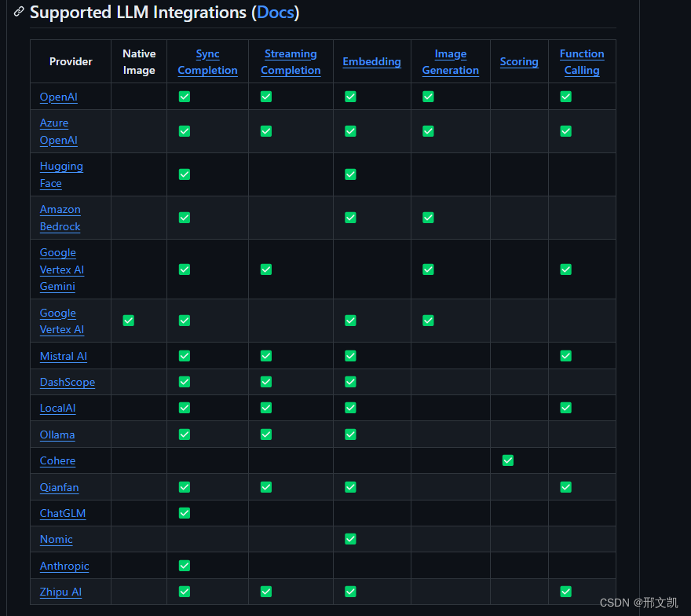Click the Qianfan Sync Completion checkmark
Screen dimensions: 691x616
click(x=185, y=487)
